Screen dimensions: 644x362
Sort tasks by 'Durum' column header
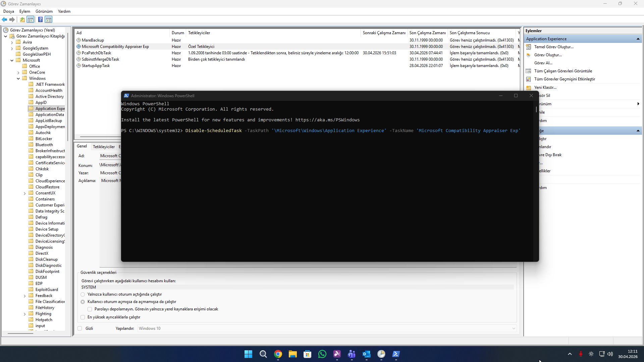pyautogui.click(x=178, y=33)
